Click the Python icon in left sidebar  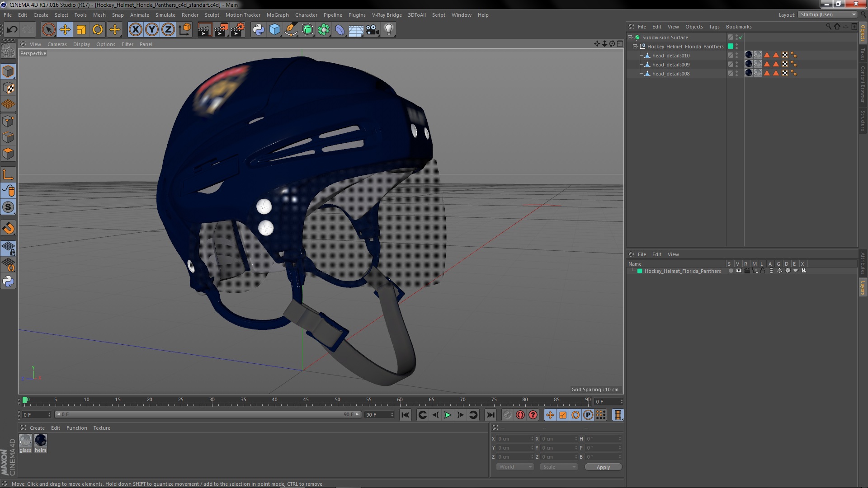tap(8, 282)
